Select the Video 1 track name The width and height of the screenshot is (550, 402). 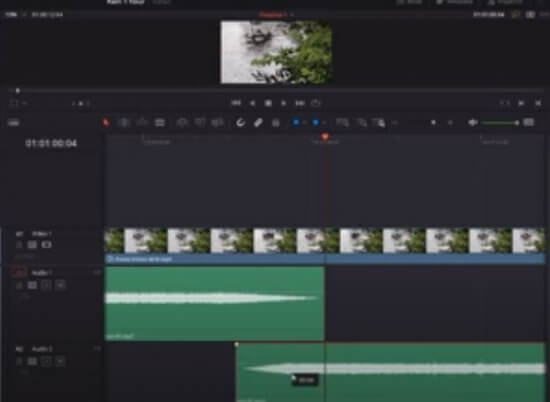42,234
